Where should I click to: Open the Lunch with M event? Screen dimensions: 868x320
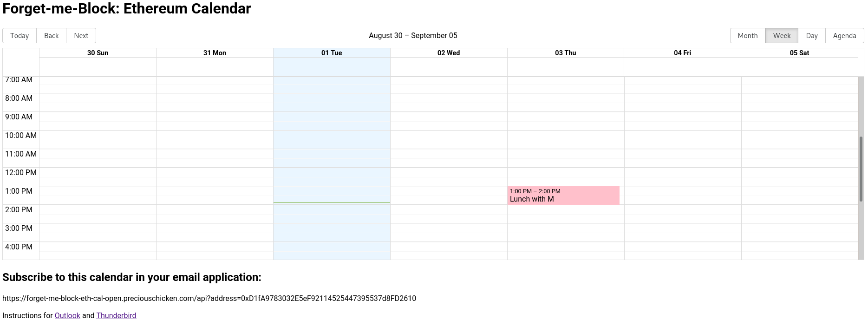(x=563, y=196)
